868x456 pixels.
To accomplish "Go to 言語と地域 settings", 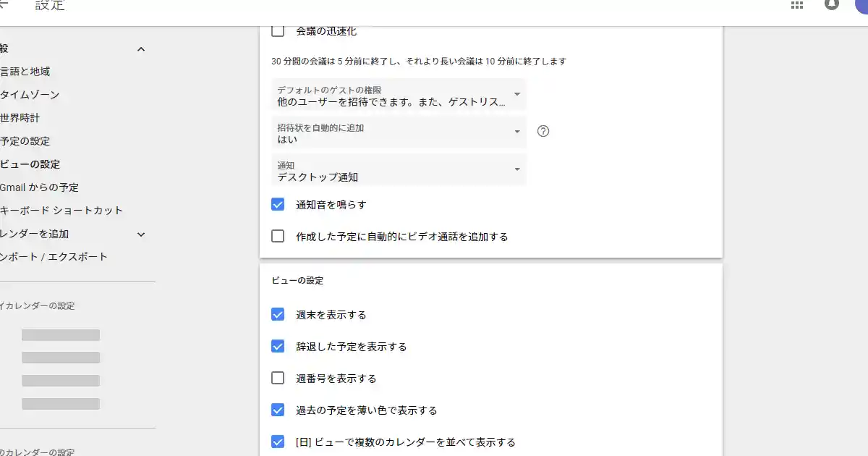I will (25, 72).
